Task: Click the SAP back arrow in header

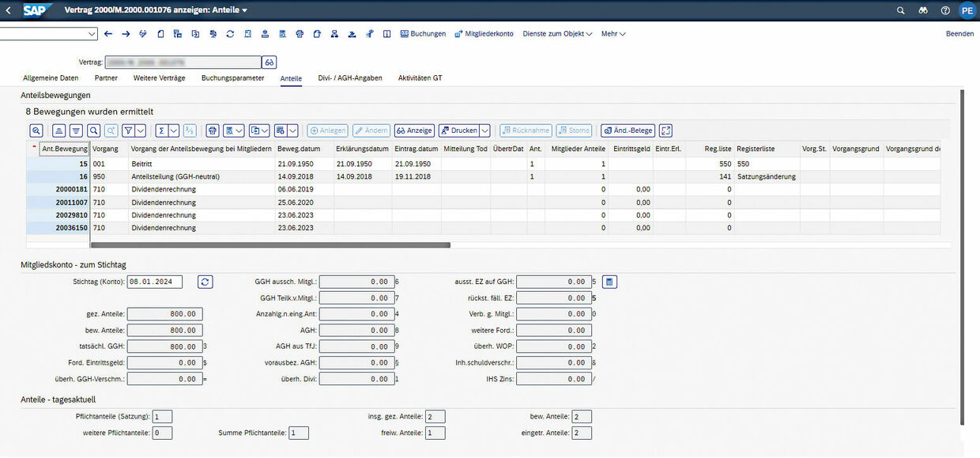Action: 9,10
